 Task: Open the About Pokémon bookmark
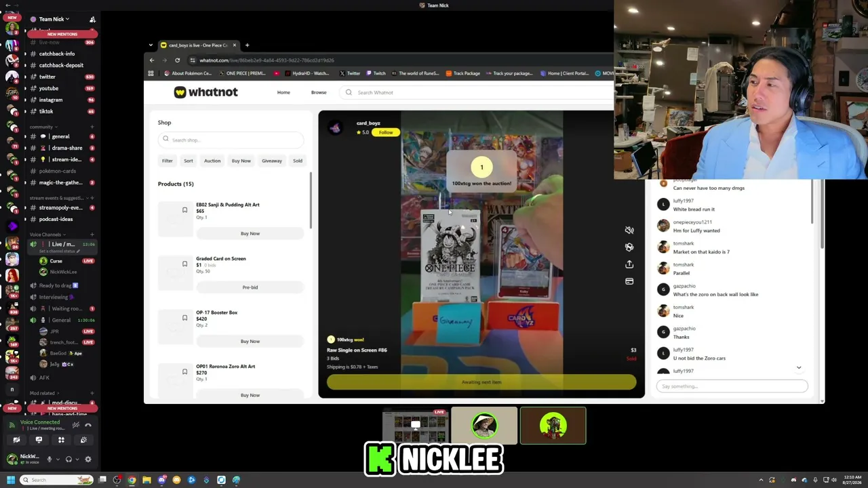pyautogui.click(x=187, y=73)
